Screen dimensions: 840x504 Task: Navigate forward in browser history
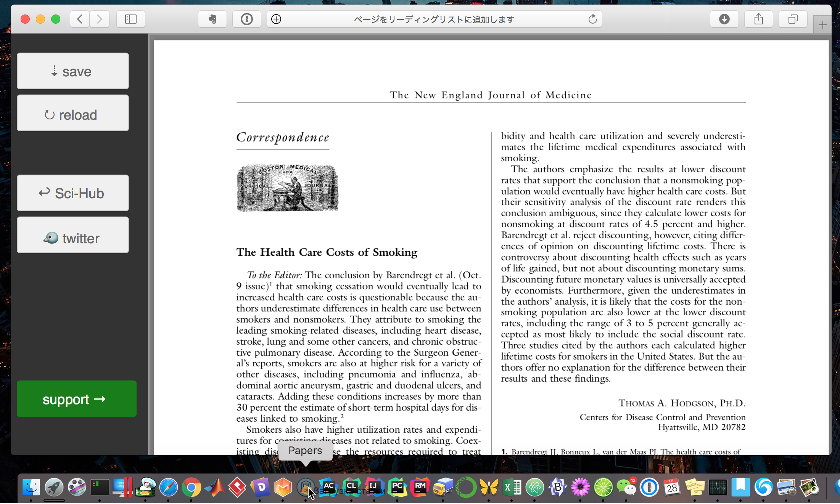pos(100,19)
